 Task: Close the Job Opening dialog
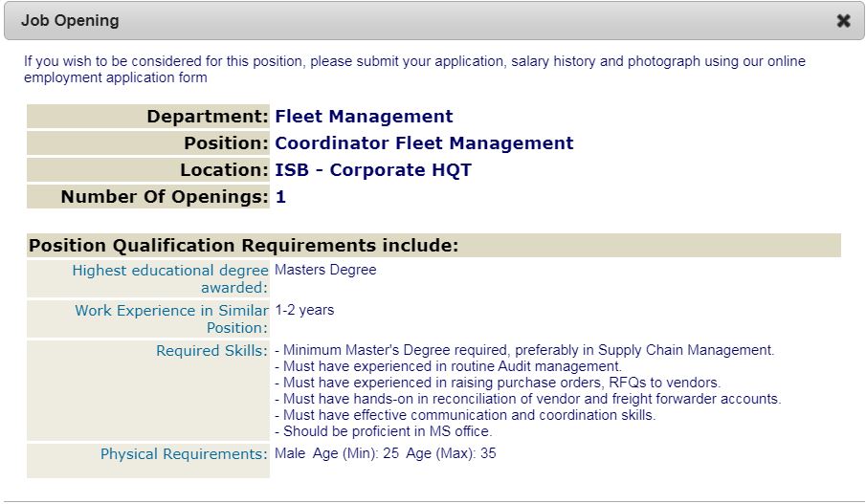pos(843,21)
